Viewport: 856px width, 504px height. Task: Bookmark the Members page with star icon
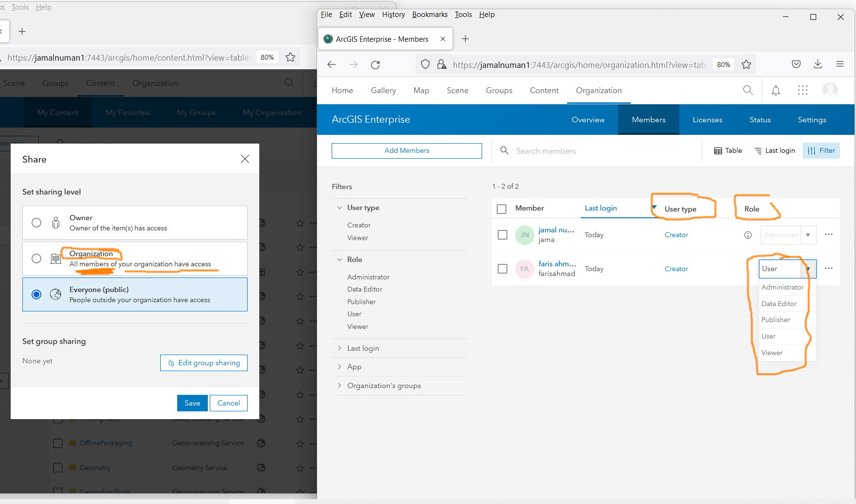pos(746,65)
